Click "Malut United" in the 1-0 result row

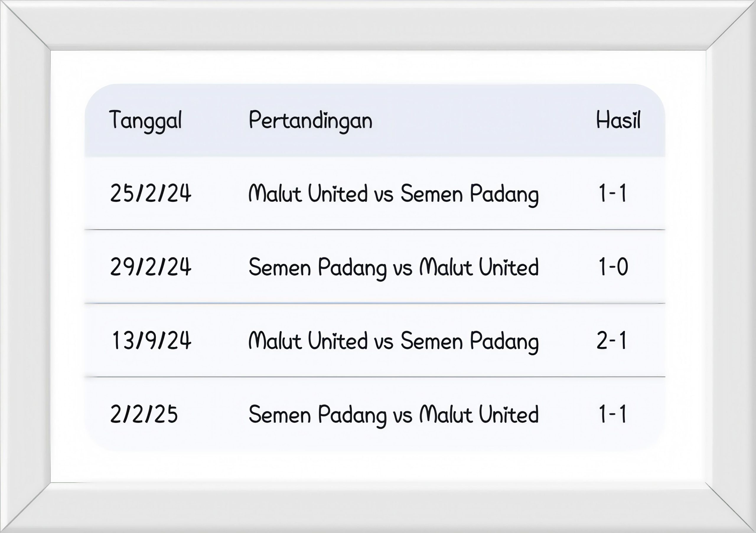pos(479,267)
